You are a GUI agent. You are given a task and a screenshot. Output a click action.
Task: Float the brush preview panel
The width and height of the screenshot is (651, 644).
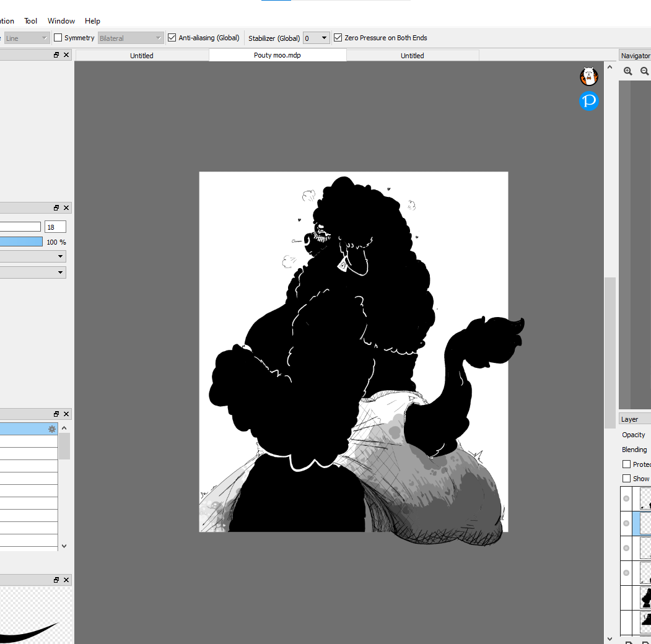click(56, 580)
